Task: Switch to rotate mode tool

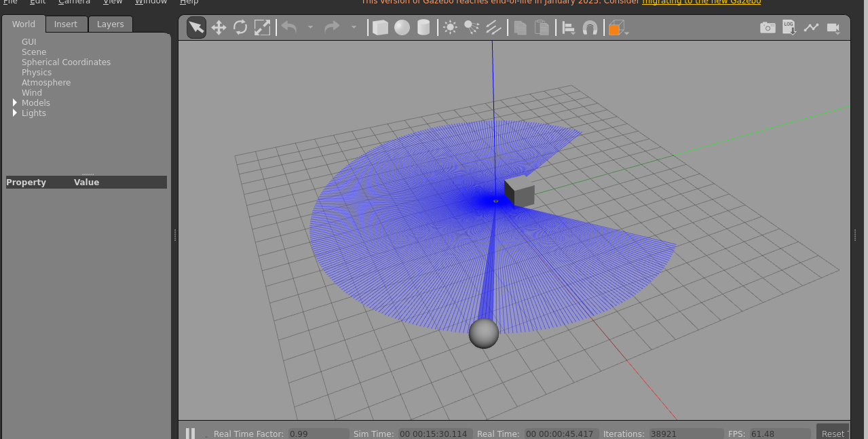Action: pyautogui.click(x=240, y=27)
